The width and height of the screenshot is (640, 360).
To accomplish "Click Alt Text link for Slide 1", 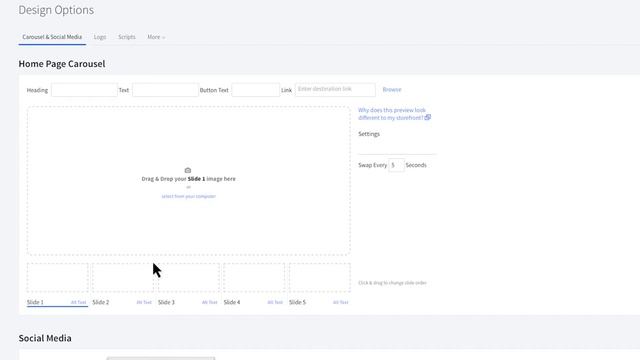I will pyautogui.click(x=78, y=302).
